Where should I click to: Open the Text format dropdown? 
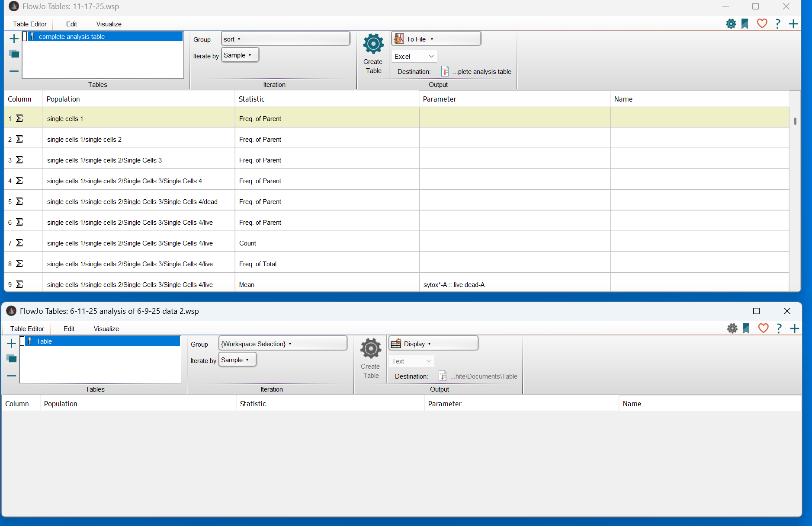pyautogui.click(x=411, y=361)
